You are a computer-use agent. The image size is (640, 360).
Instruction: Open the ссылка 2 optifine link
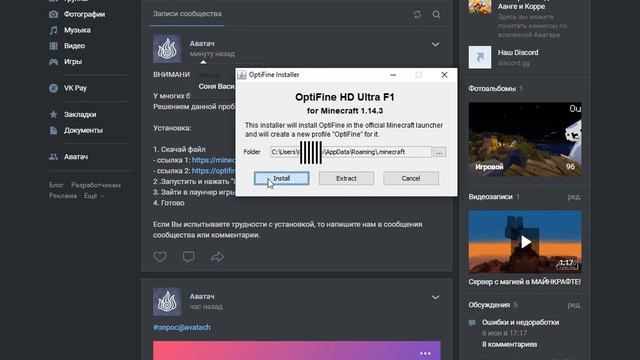click(213, 171)
